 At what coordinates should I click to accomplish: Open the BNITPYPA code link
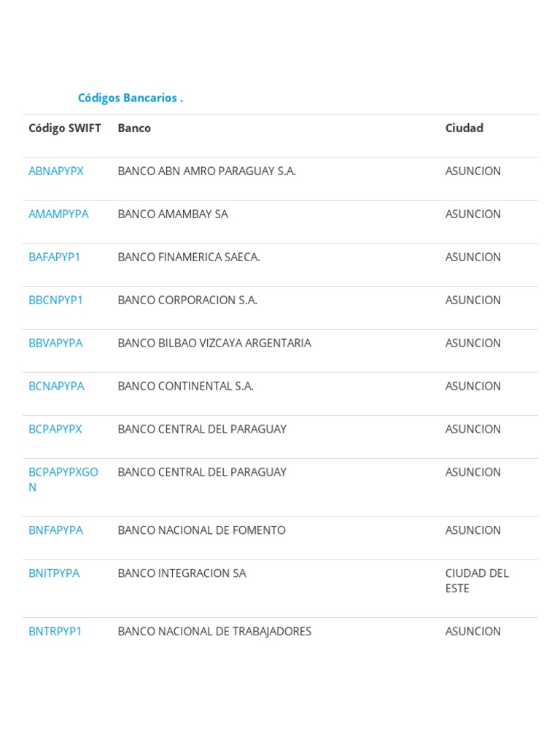click(54, 573)
